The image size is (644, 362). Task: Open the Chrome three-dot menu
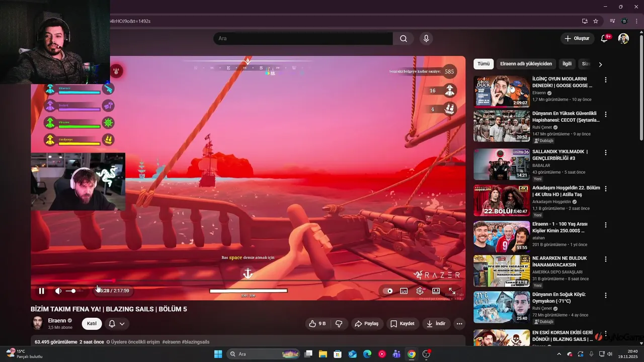tap(636, 21)
